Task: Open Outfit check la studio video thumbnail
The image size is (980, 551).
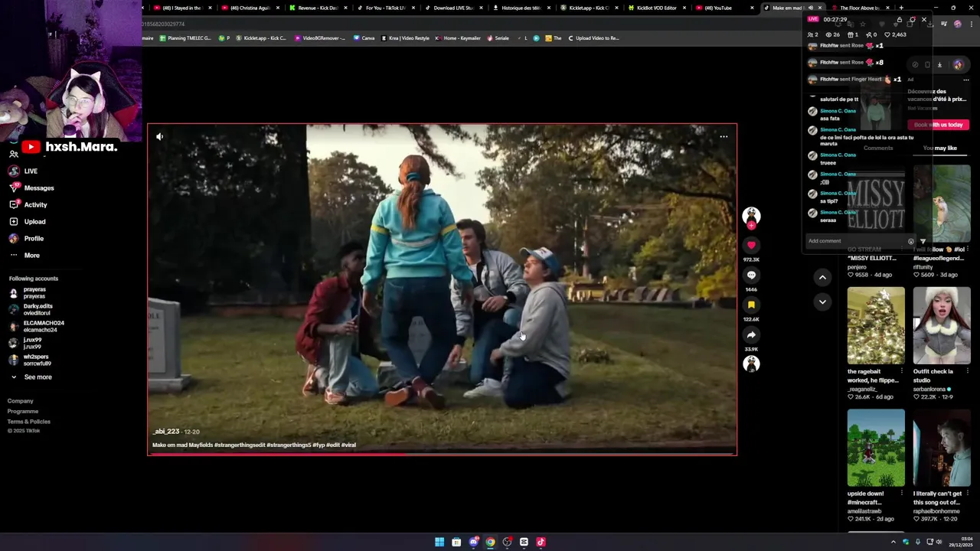Action: tap(942, 325)
